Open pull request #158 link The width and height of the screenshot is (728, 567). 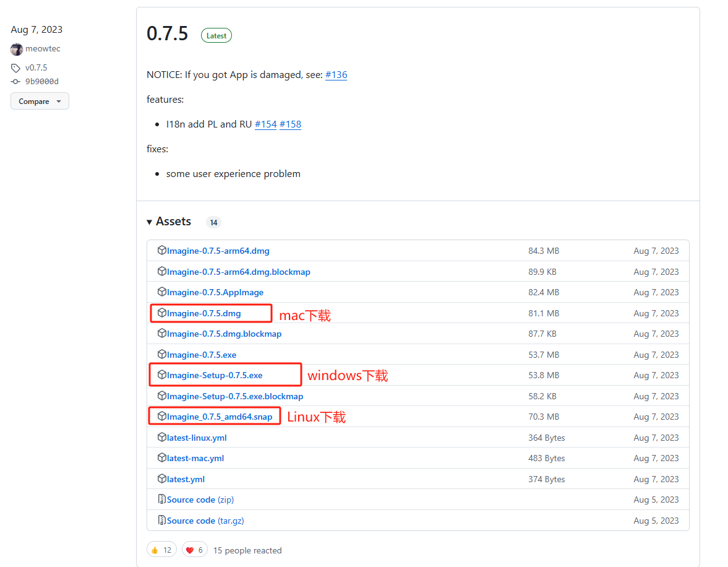tap(290, 124)
